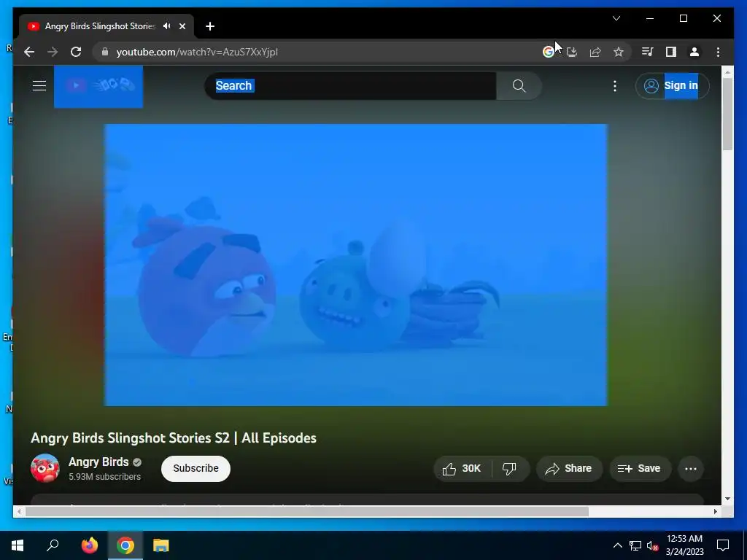
Task: Close the Angry Birds Slingshot Stories tab
Action: (182, 26)
